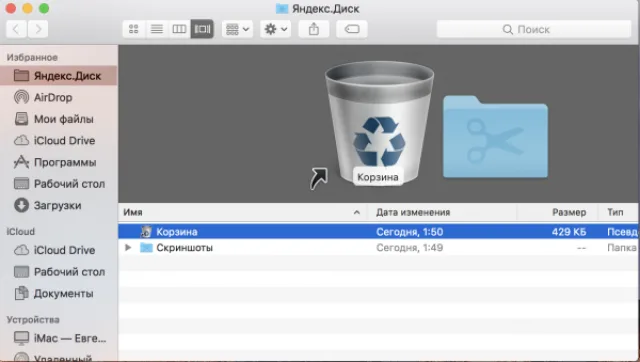Image resolution: width=640 pixels, height=362 pixels.
Task: Select the Корзина row in list
Action: tap(378, 232)
